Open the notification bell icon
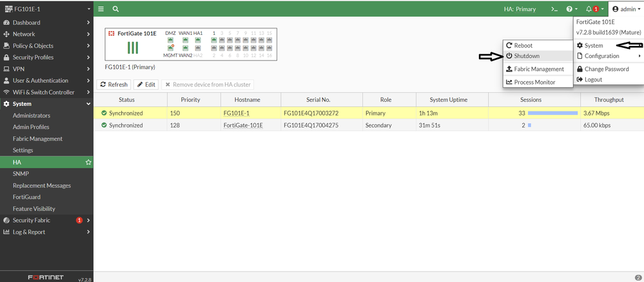644x282 pixels. 589,9
